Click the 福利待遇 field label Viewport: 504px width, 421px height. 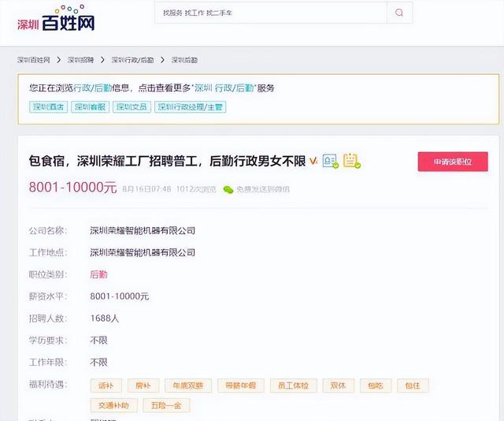coord(48,384)
